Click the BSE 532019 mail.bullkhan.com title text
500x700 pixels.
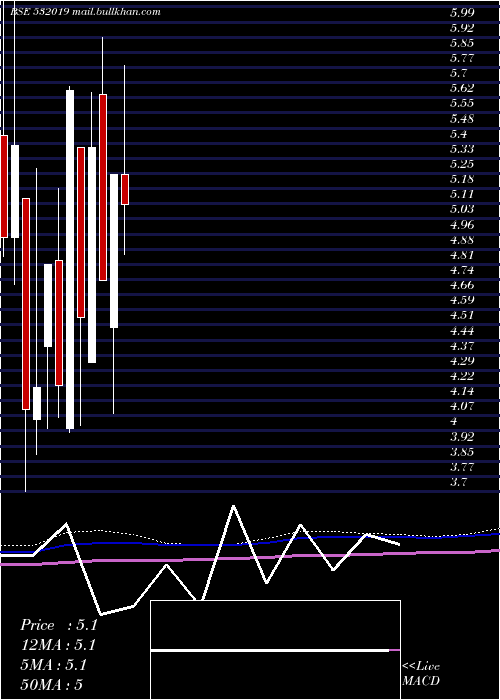(x=86, y=12)
